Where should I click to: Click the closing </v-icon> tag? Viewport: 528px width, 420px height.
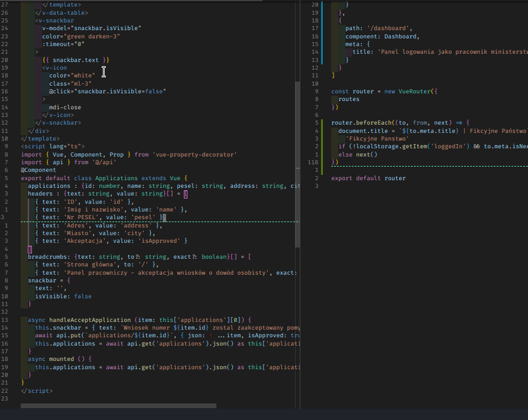pyautogui.click(x=58, y=115)
